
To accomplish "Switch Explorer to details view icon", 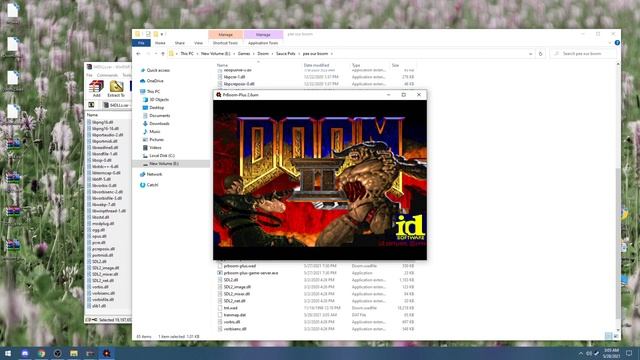I will (x=609, y=336).
